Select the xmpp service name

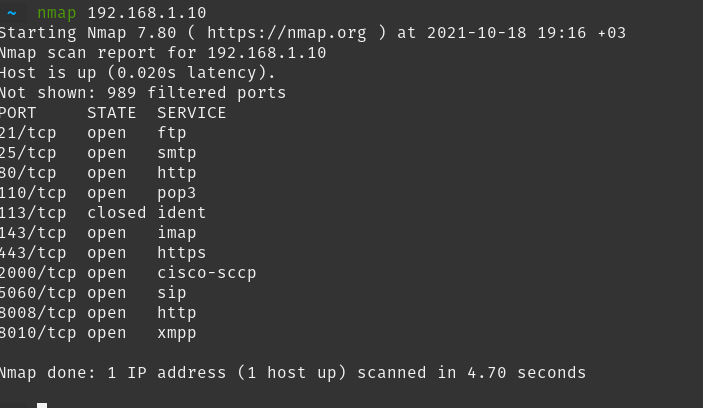coord(176,333)
